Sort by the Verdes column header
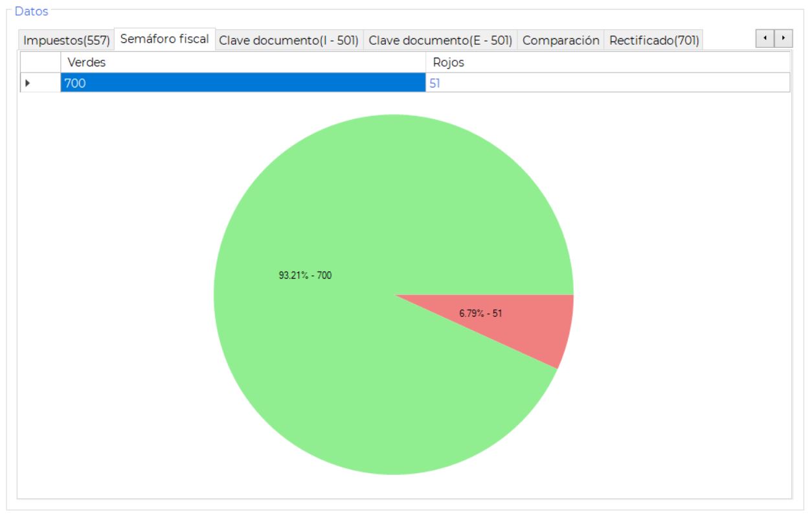Viewport: 812px width, 521px height. pos(243,63)
